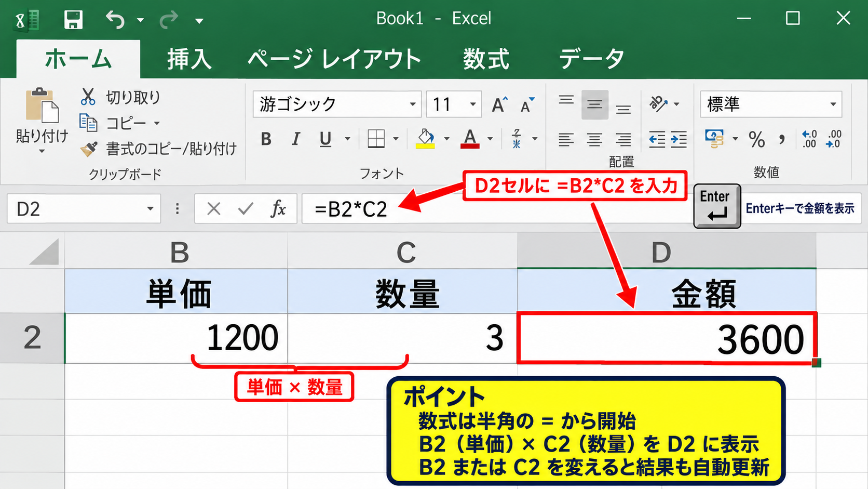Image resolution: width=868 pixels, height=489 pixels.
Task: Select the データ tab
Action: coord(591,59)
